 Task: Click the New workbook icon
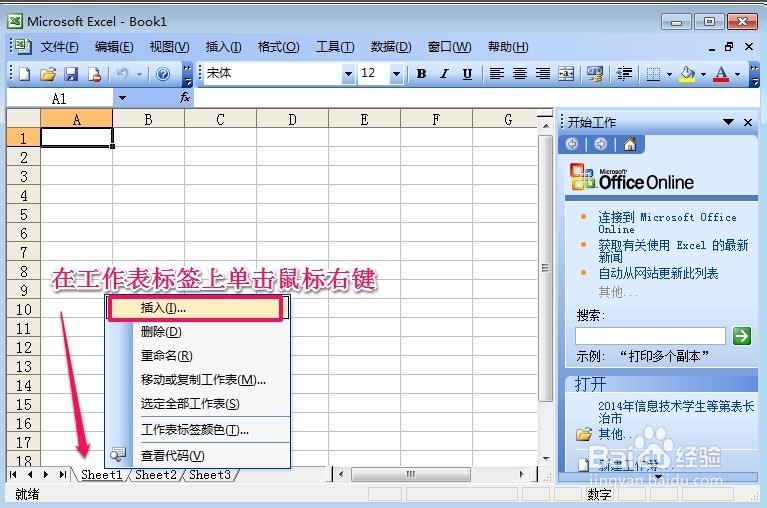[24, 74]
